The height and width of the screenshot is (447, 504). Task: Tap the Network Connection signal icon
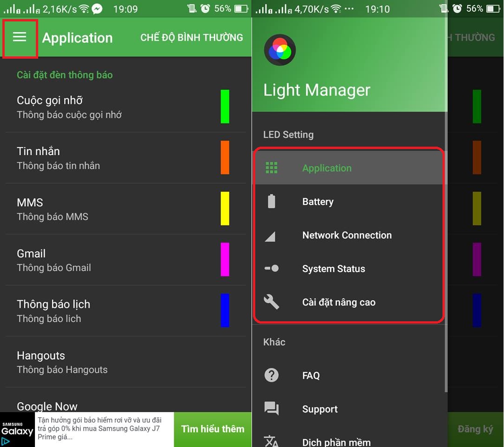point(270,237)
